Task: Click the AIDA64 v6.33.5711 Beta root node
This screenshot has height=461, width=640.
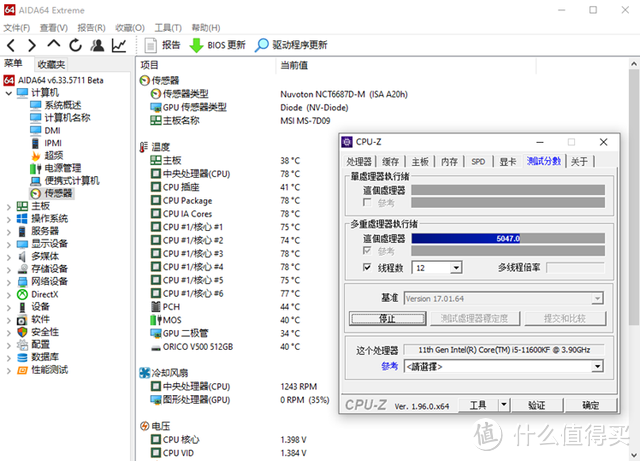Action: click(60, 80)
